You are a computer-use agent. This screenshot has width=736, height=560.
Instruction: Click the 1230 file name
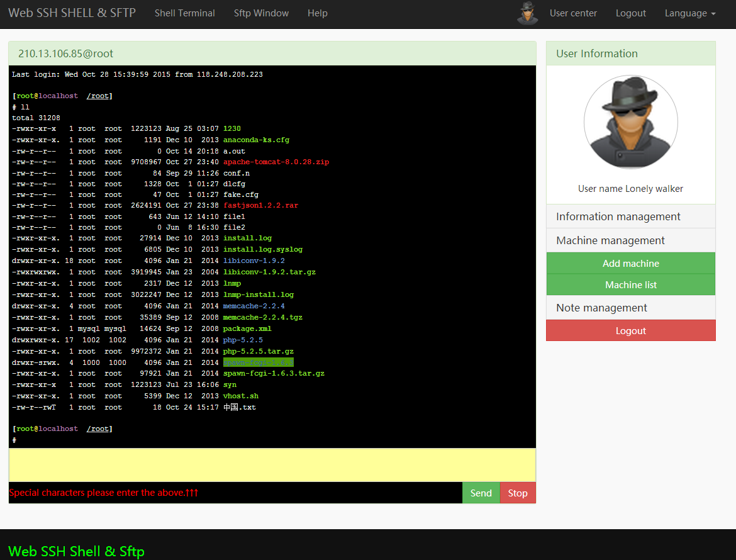pyautogui.click(x=232, y=128)
